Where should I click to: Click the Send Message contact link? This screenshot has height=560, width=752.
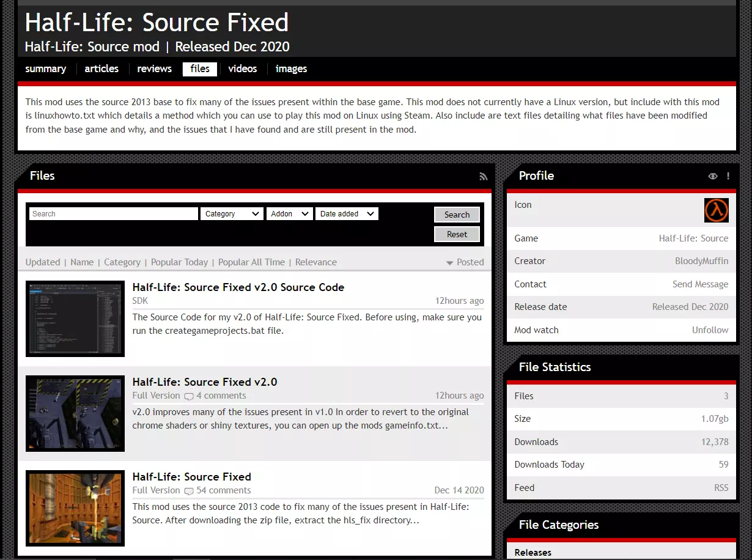pyautogui.click(x=701, y=284)
